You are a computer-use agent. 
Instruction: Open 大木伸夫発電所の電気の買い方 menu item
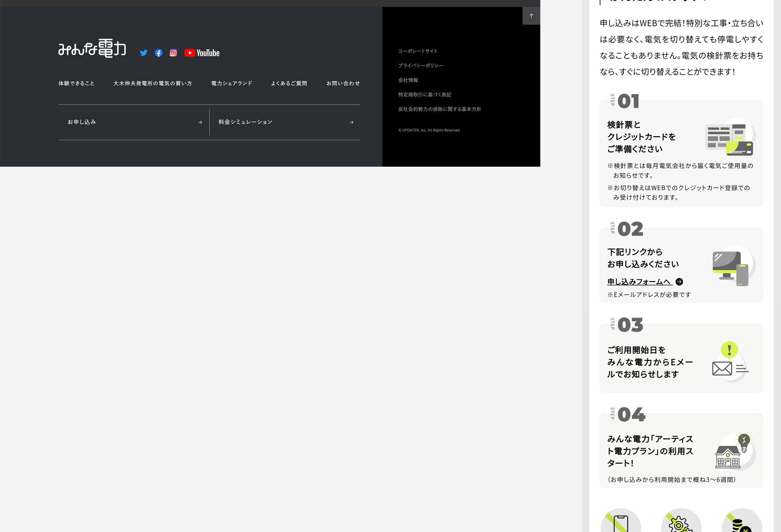pos(153,83)
